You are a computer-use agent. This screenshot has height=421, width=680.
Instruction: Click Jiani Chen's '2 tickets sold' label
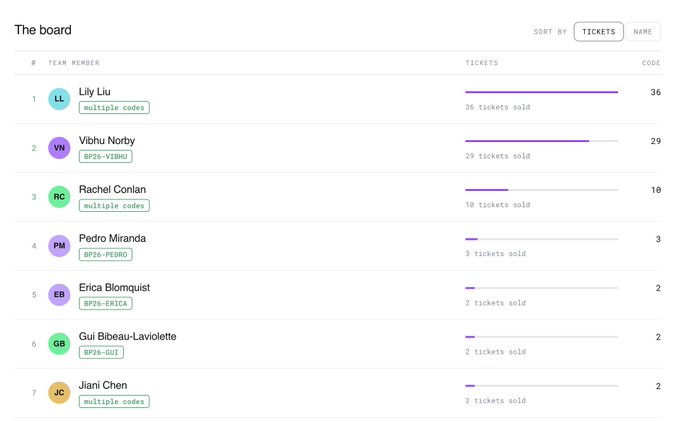[x=495, y=401]
